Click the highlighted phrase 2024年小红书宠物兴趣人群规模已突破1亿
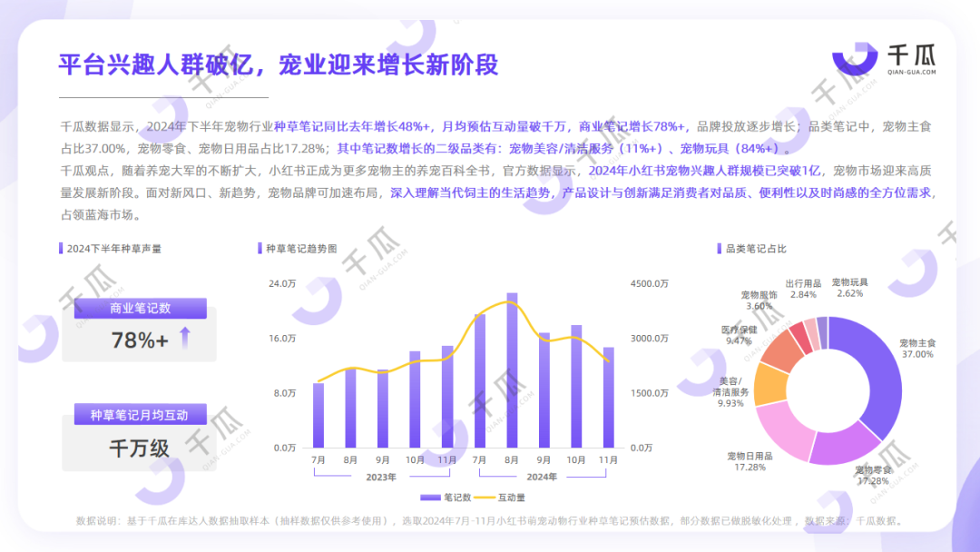This screenshot has height=552, width=980. coord(704,171)
